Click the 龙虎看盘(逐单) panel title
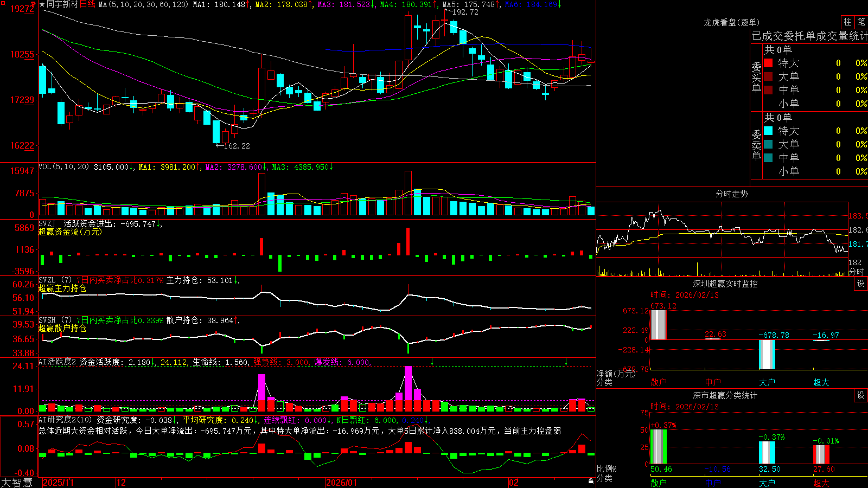This screenshot has height=488, width=868. click(731, 22)
